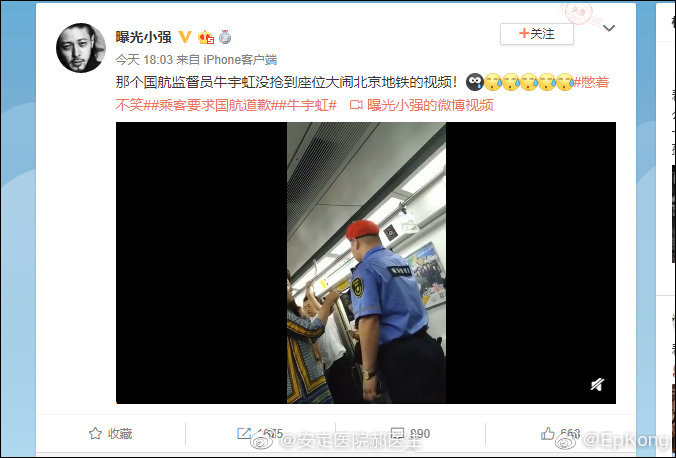This screenshot has width=676, height=458.
Task: Open 曝光小强的微博视频 video link
Action: click(x=430, y=105)
